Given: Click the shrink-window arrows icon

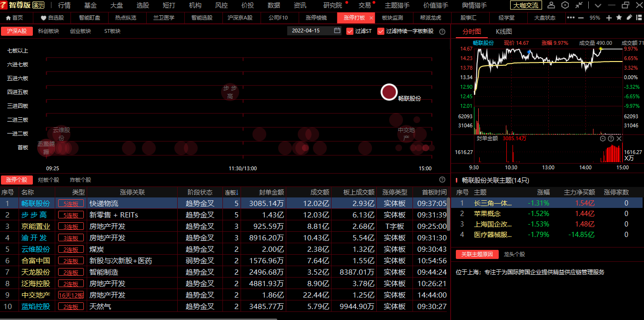Looking at the screenshot, I should pos(579,5).
